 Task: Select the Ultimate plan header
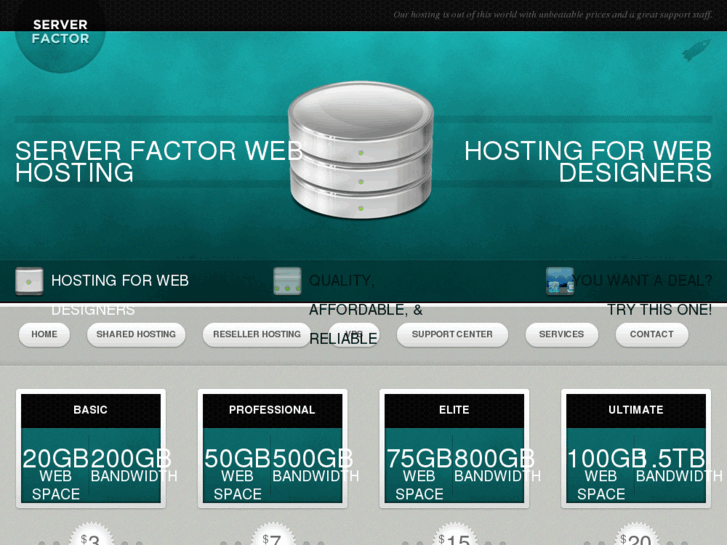636,410
